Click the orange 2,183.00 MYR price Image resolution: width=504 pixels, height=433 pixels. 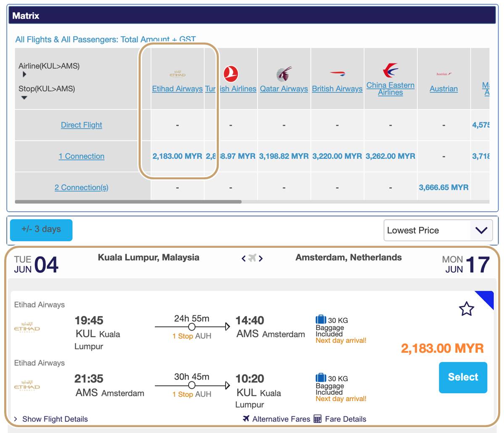442,348
